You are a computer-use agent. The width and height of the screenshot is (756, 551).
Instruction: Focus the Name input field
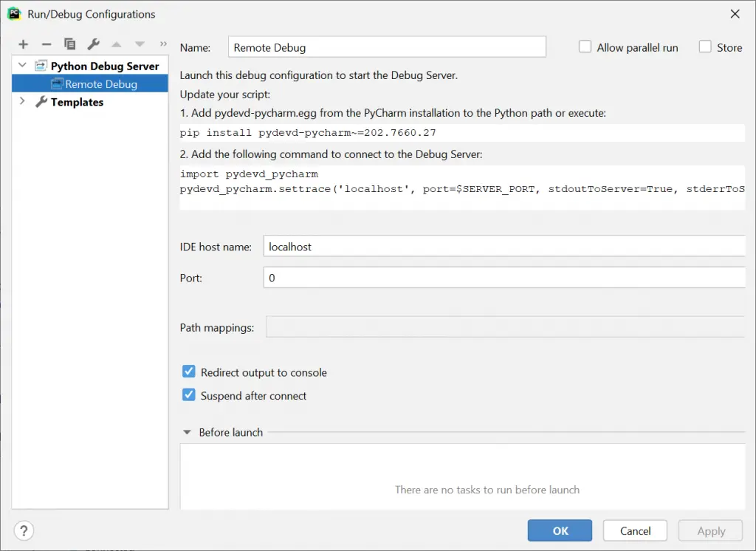[387, 47]
